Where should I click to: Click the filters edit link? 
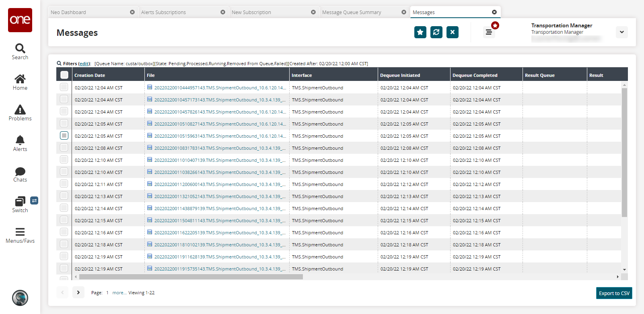click(x=84, y=64)
